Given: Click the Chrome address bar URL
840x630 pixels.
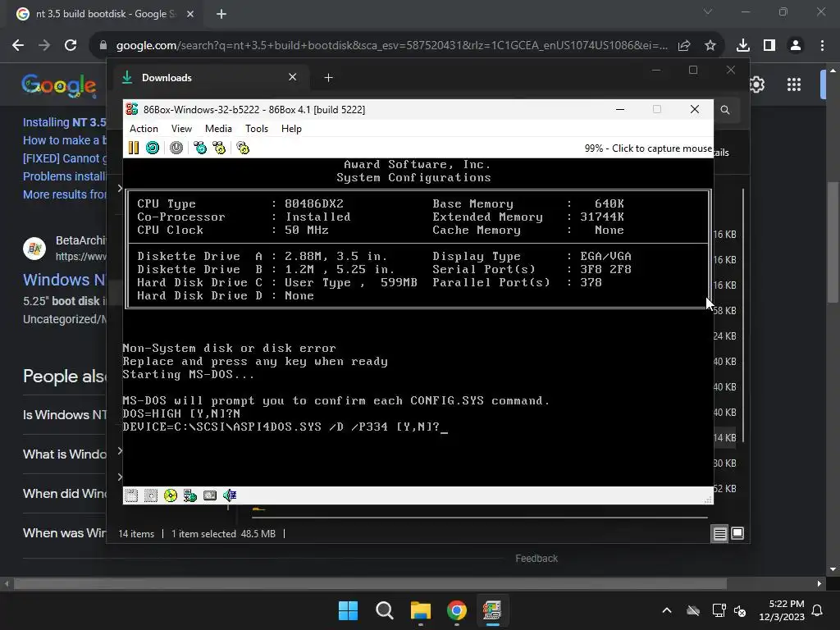Looking at the screenshot, I should pyautogui.click(x=391, y=46).
